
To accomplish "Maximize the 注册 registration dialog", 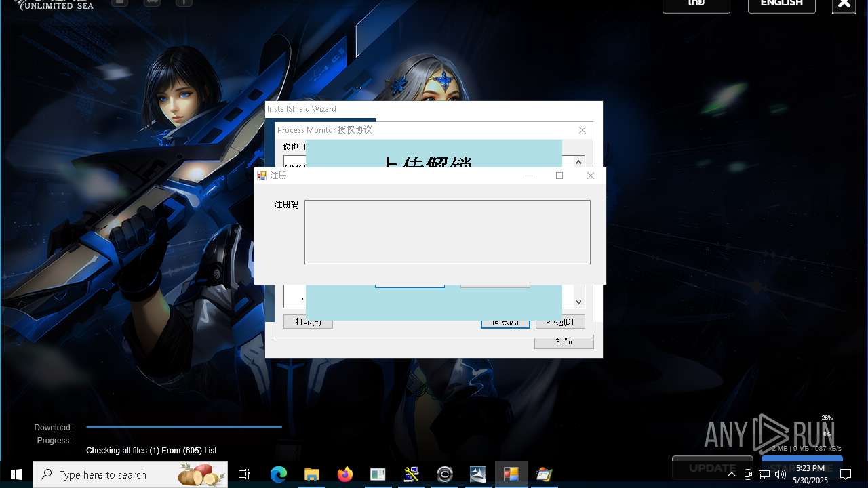I will tap(559, 176).
